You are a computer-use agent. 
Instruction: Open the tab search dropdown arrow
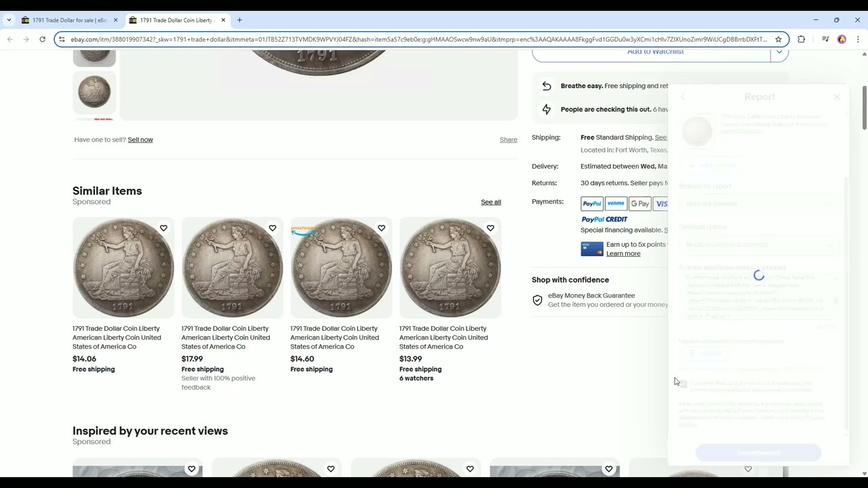(x=9, y=20)
